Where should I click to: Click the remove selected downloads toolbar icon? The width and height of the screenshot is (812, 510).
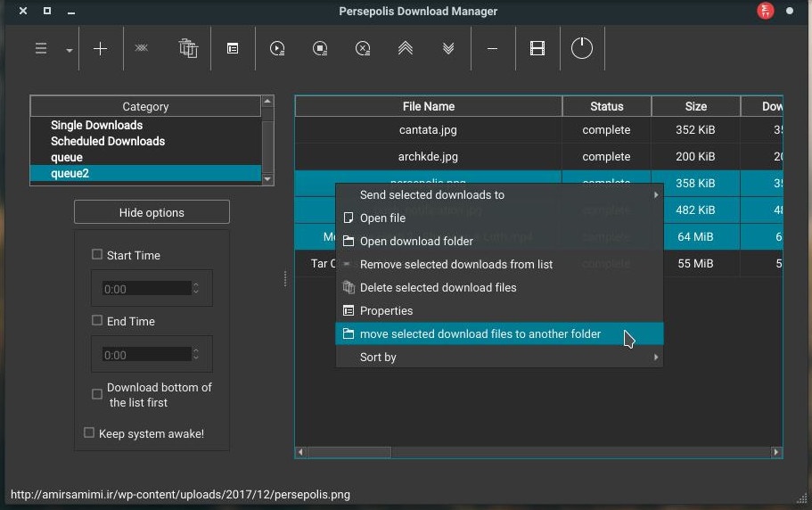coord(142,47)
